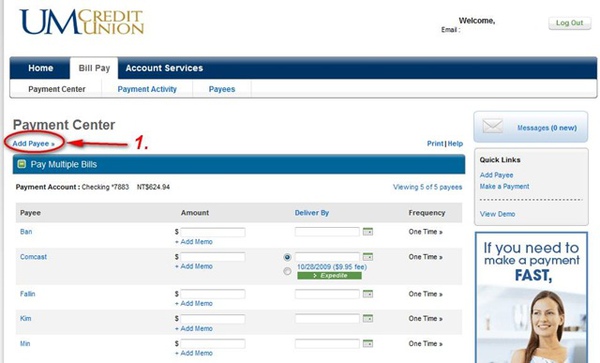
Task: Open the Ban payee link
Action: 26,232
